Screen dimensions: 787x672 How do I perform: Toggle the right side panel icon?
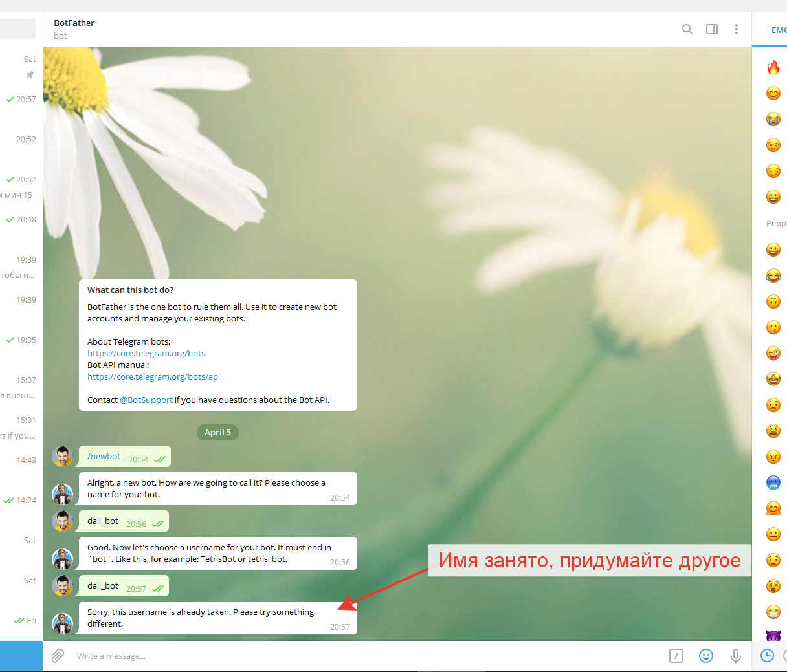712,29
